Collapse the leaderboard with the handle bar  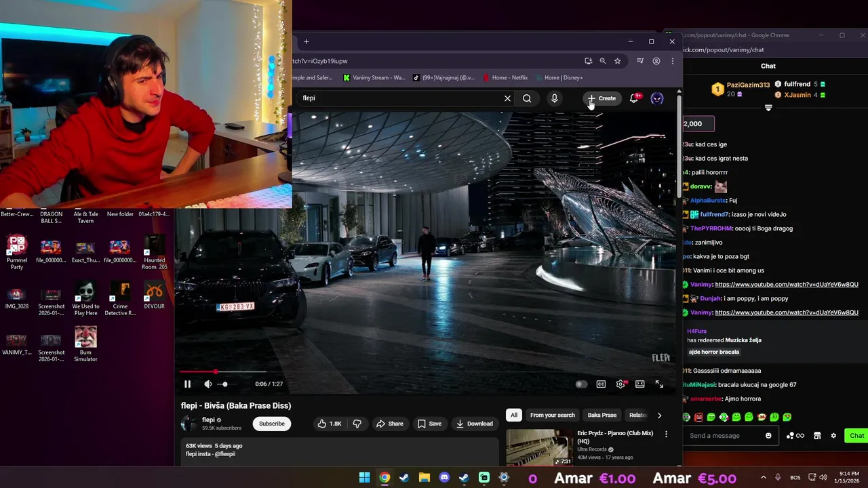pos(768,108)
